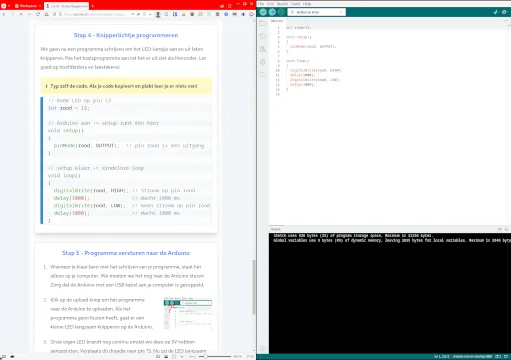The height and width of the screenshot is (360, 511).
Task: Click the Ln/Col cursor position in Arduino status bar
Action: tap(442, 356)
